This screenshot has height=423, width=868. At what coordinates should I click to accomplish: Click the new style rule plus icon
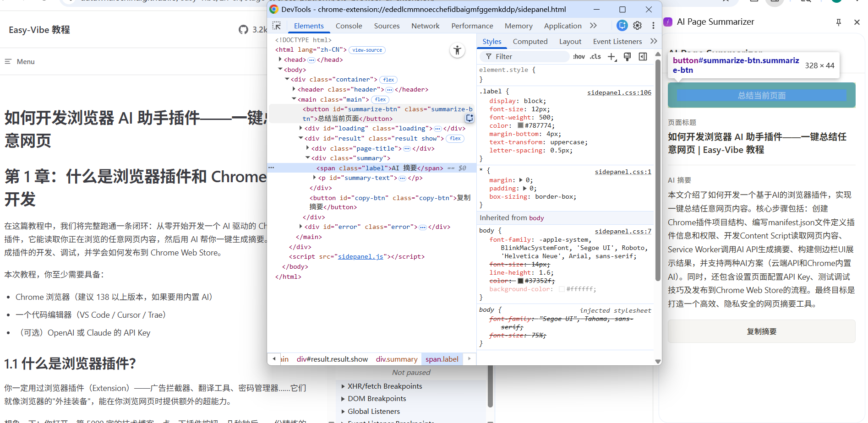tap(611, 56)
